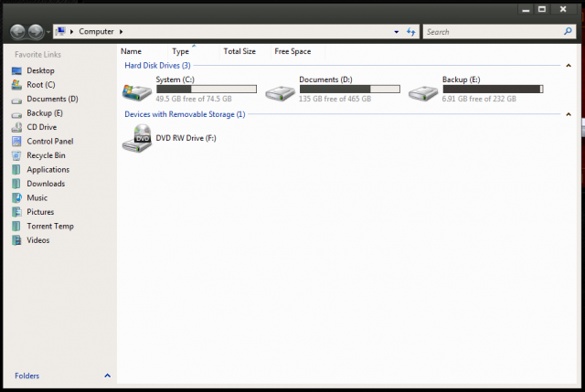This screenshot has height=392, width=585.
Task: Click the DVD RW Drive (F:) label
Action: [186, 138]
